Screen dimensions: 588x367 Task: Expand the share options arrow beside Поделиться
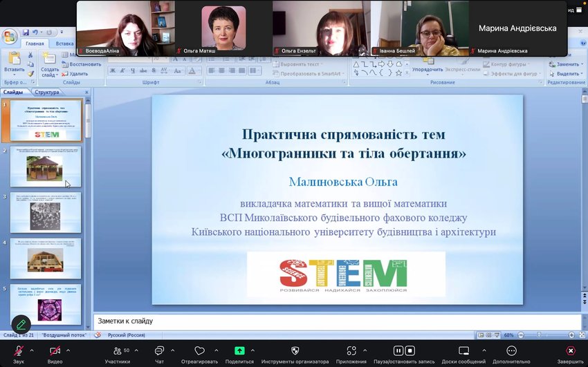click(x=254, y=350)
